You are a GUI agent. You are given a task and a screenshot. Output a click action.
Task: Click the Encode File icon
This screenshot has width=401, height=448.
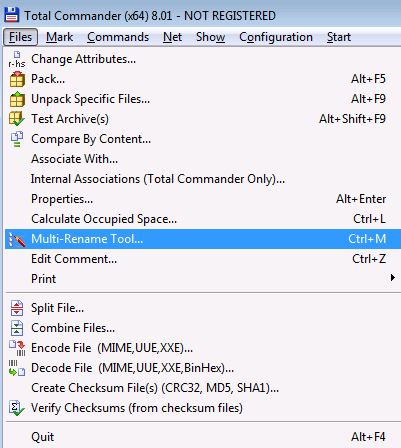[x=17, y=348]
